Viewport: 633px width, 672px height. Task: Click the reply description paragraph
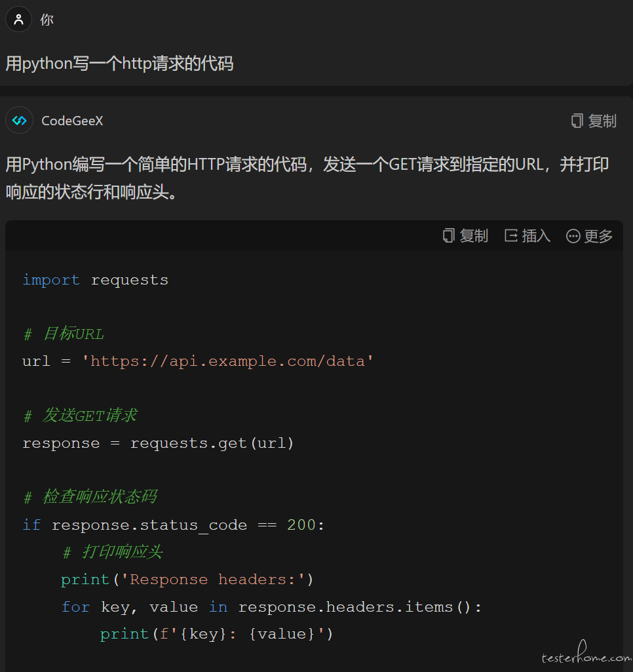tap(307, 178)
